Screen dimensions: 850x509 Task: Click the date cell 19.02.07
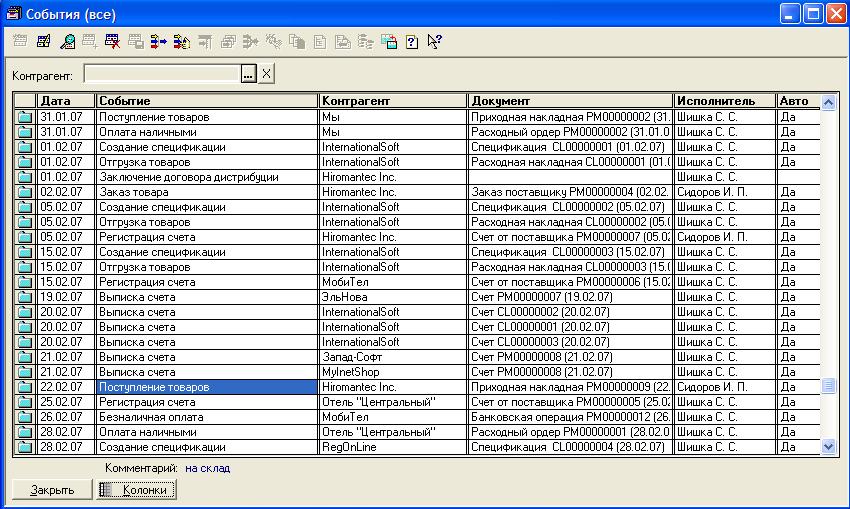pyautogui.click(x=66, y=297)
